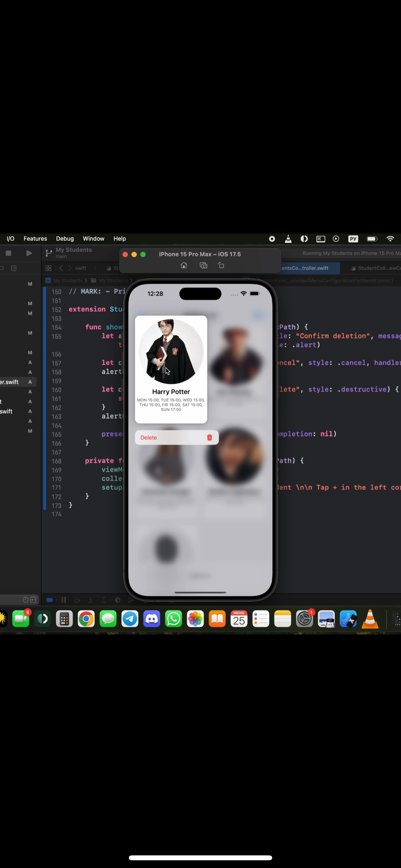Click the screen recording stop icon in menu bar
Viewport: 401px width, 868px height.
[x=272, y=239]
